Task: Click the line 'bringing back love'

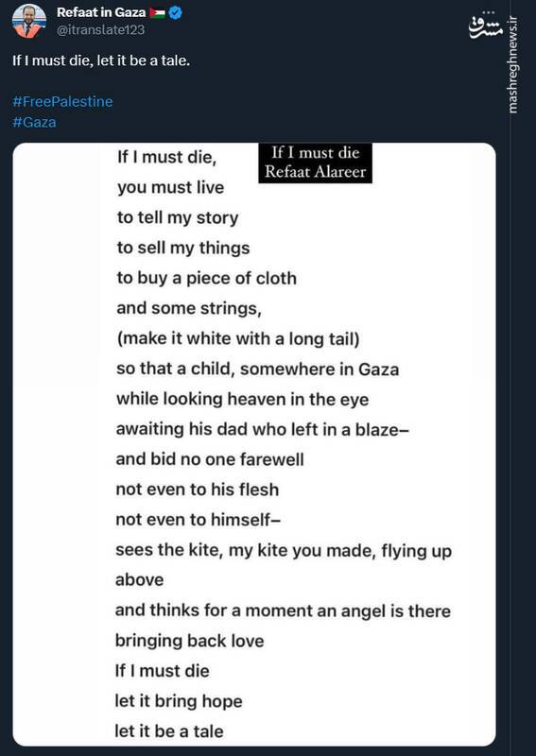Action: click(x=190, y=641)
